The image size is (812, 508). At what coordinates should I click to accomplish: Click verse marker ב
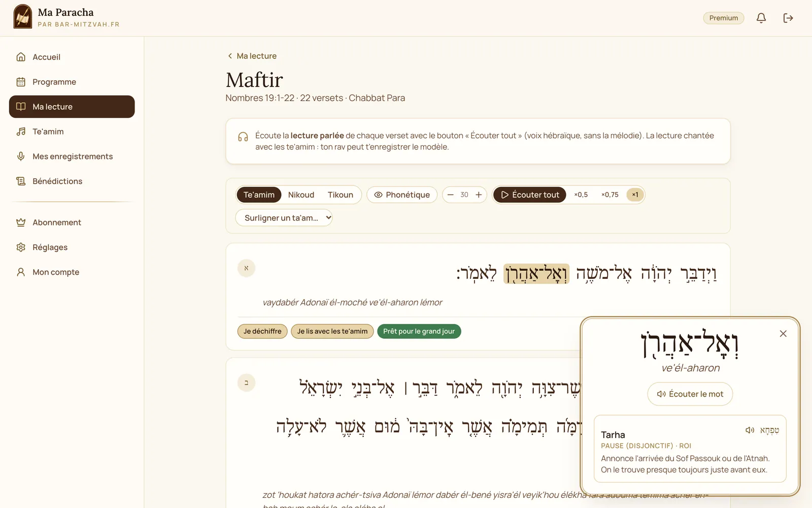(x=247, y=383)
